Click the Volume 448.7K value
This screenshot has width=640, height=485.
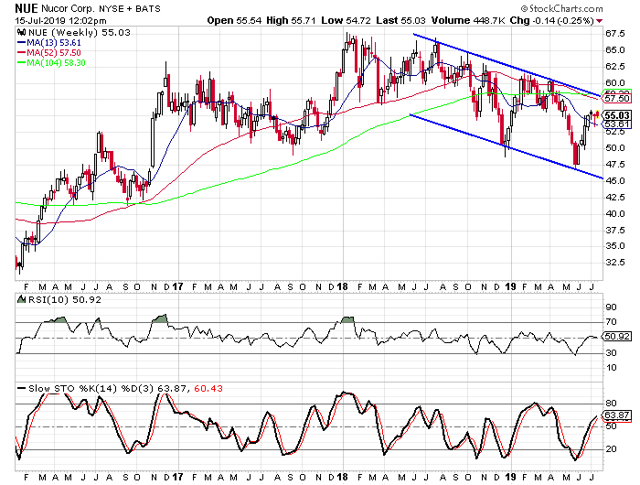[469, 20]
